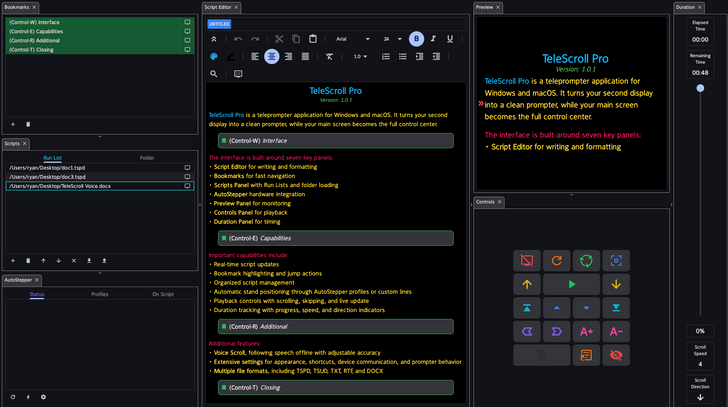Go to next bookmark (purple right flag)
Screen dimensions: 728x407
point(557,332)
